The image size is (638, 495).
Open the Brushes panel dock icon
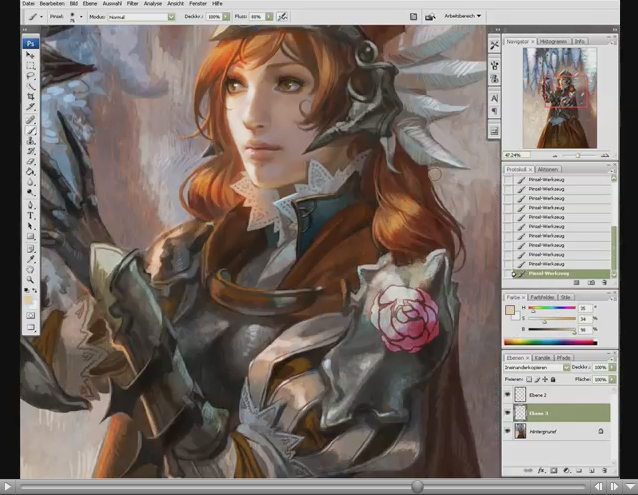click(494, 65)
